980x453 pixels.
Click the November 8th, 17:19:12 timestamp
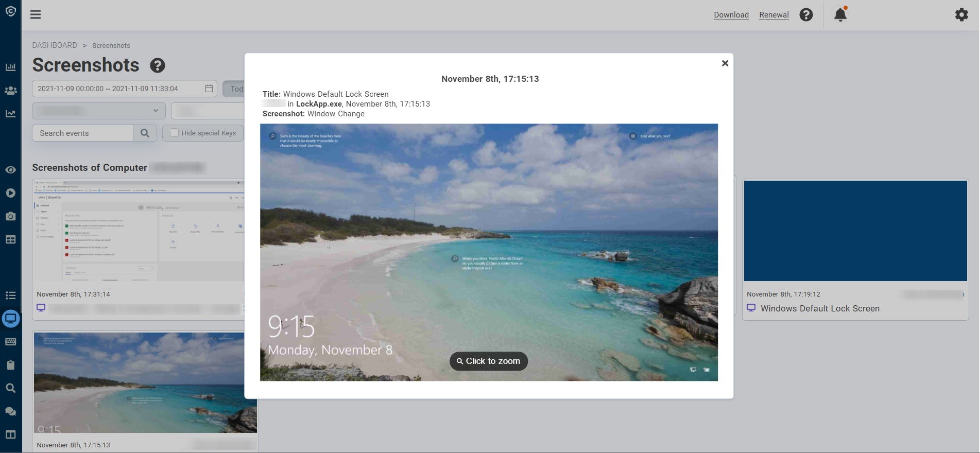(x=783, y=294)
